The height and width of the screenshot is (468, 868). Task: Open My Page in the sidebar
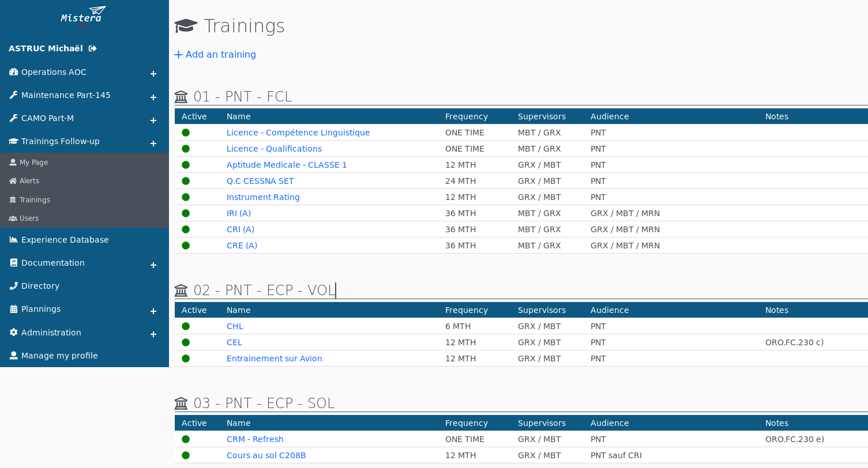click(33, 163)
